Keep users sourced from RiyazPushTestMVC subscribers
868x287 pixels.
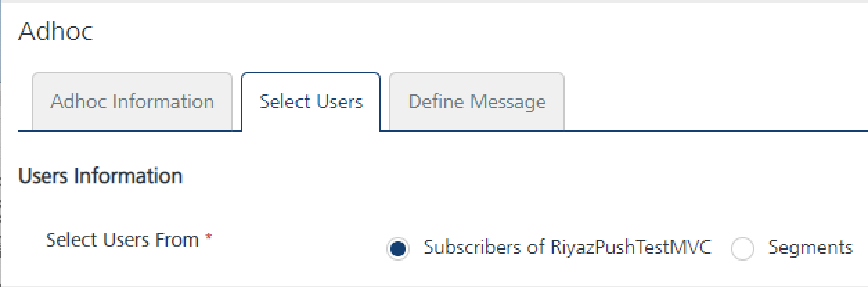coord(397,249)
